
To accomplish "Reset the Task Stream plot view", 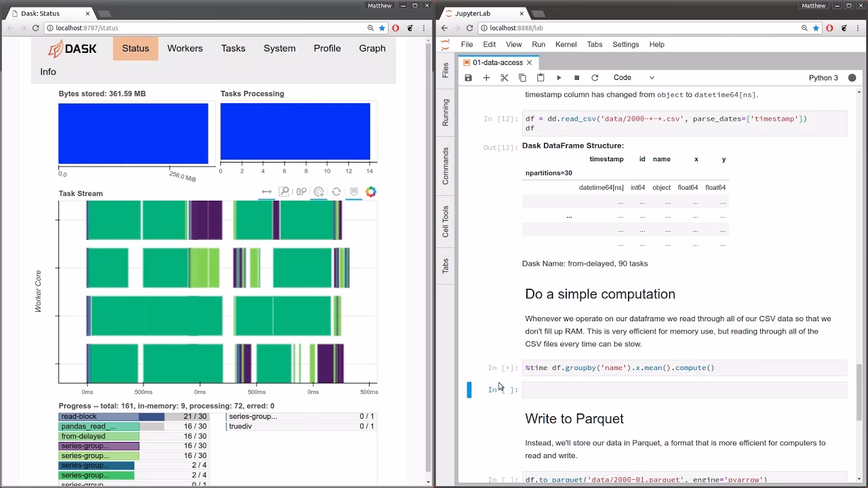I will coord(336,192).
